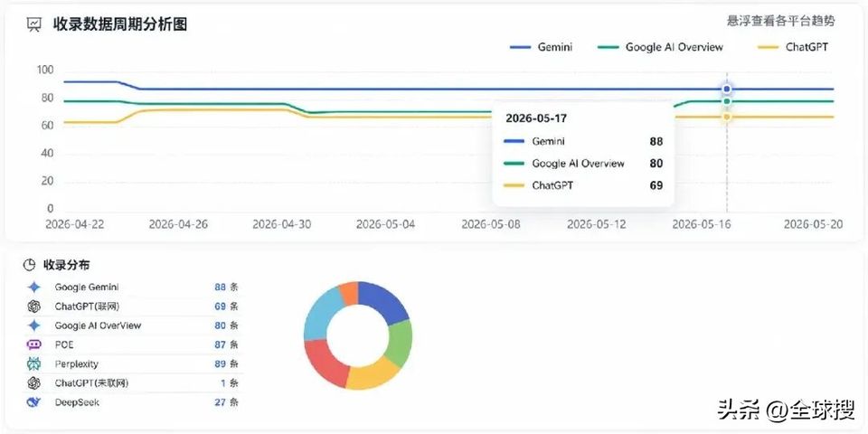Click the Google Gemini row label
This screenshot has width=868, height=434.
tap(87, 288)
